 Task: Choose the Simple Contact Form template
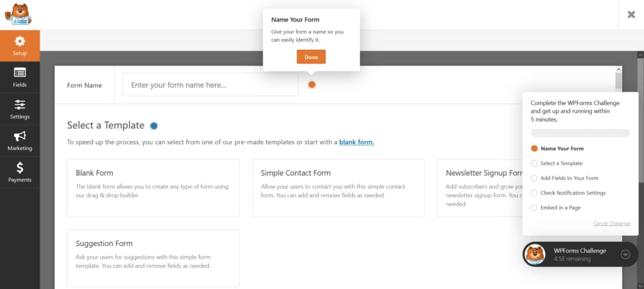[x=338, y=188]
